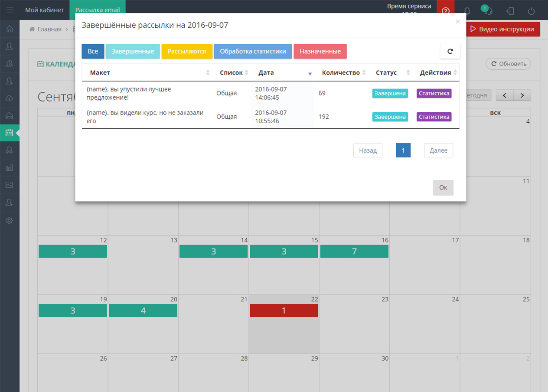Click "Статистика" for the 69-recipient mailing
The width and height of the screenshot is (548, 392).
pos(434,93)
